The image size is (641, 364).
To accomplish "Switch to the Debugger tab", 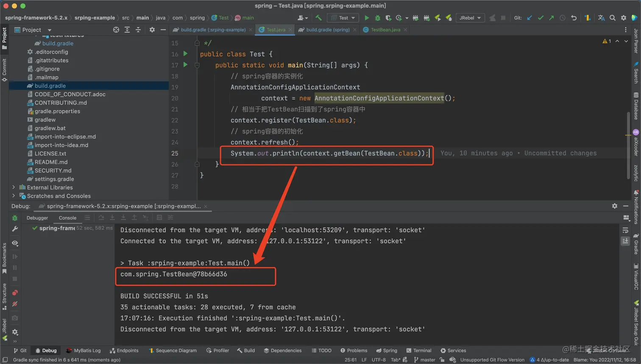I will (x=37, y=218).
